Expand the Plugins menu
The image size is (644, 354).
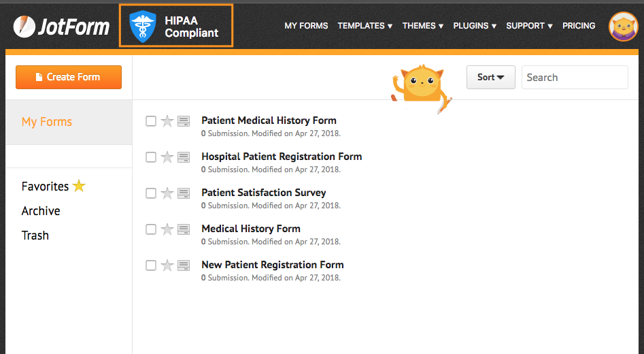(475, 26)
